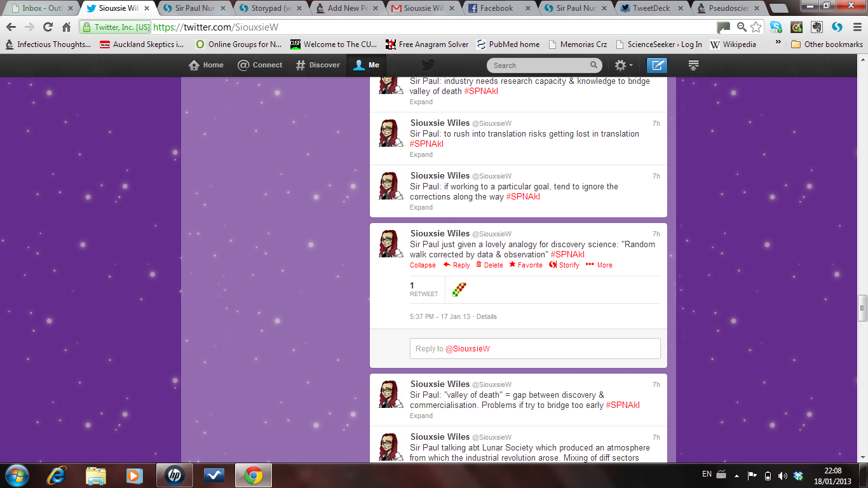The height and width of the screenshot is (488, 868).
Task: Expand the 'research capacity' tweet
Action: click(421, 102)
